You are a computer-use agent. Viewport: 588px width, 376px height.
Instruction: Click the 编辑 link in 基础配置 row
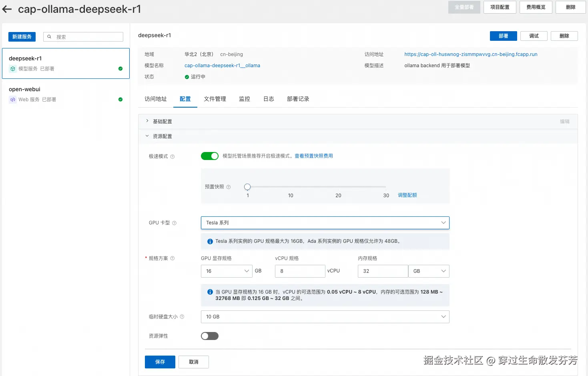tap(565, 122)
